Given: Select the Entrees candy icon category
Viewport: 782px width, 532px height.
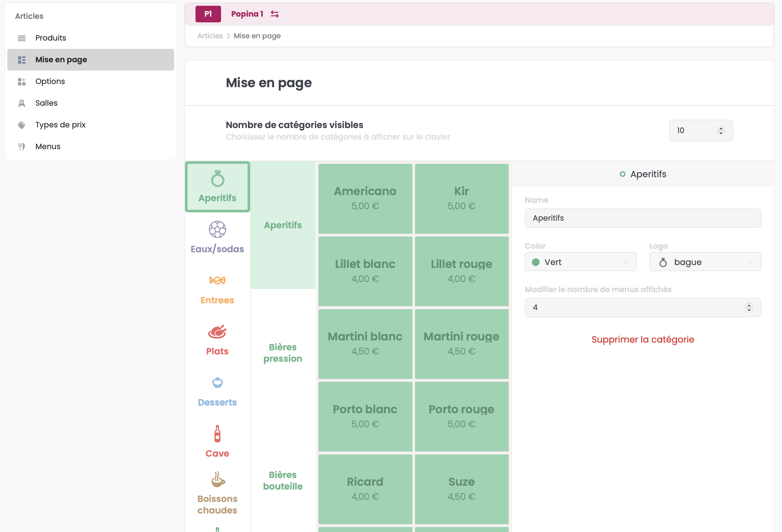Looking at the screenshot, I should (x=217, y=289).
